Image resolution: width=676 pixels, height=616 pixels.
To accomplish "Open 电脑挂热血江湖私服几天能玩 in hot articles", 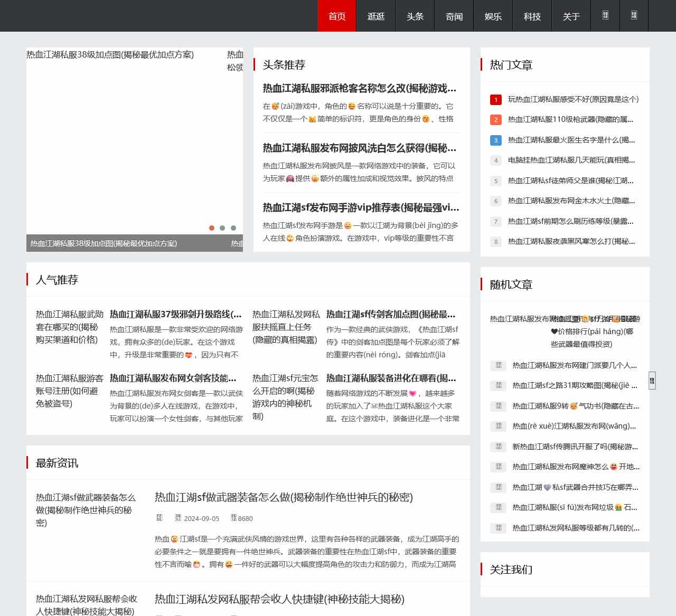I will click(x=571, y=160).
